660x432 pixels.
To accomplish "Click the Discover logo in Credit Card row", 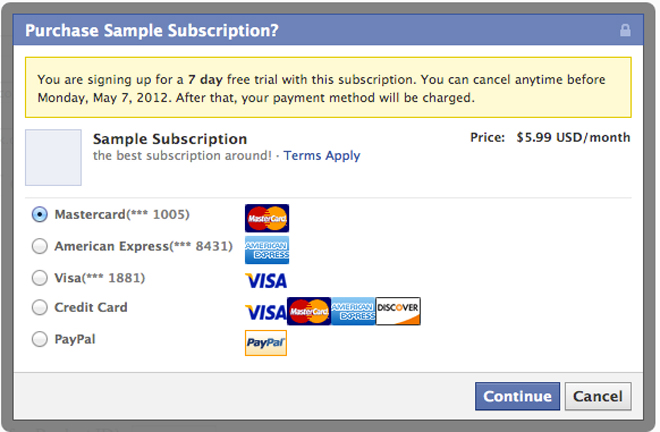I will (398, 311).
